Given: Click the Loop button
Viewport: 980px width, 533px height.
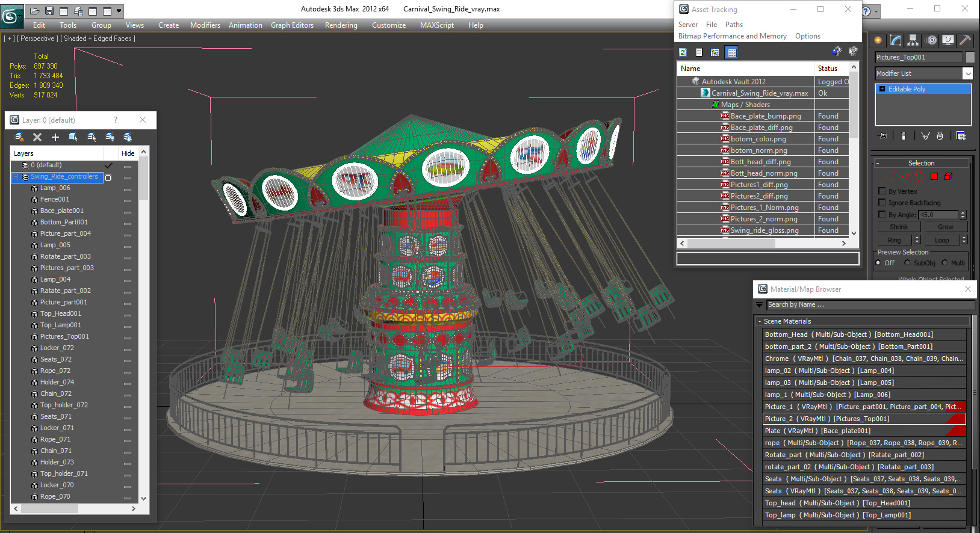Looking at the screenshot, I should [942, 240].
